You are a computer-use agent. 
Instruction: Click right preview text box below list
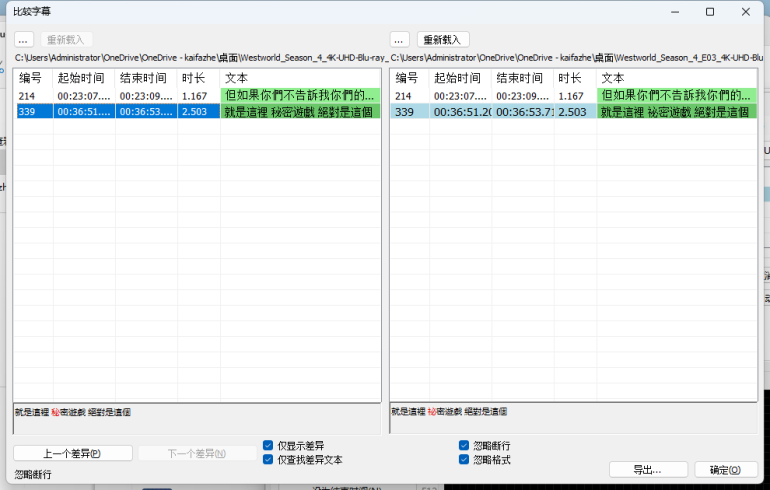[574, 418]
